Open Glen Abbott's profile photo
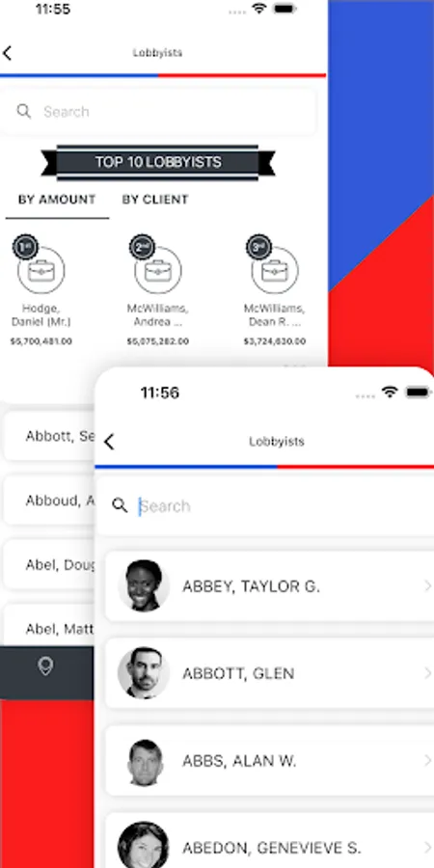The height and width of the screenshot is (868, 434). pyautogui.click(x=144, y=672)
